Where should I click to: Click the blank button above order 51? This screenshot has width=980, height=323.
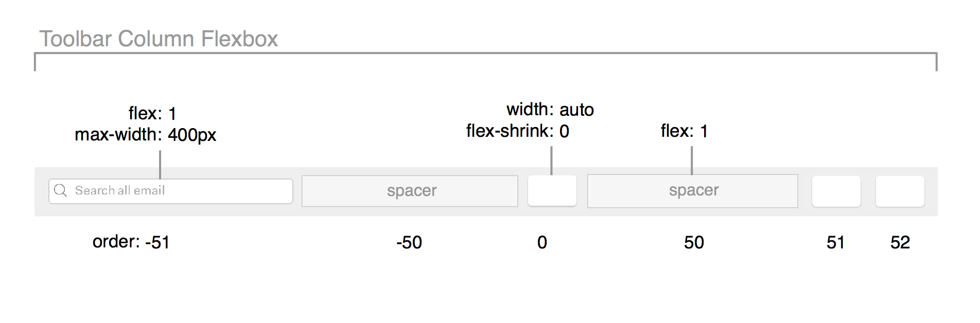point(836,191)
